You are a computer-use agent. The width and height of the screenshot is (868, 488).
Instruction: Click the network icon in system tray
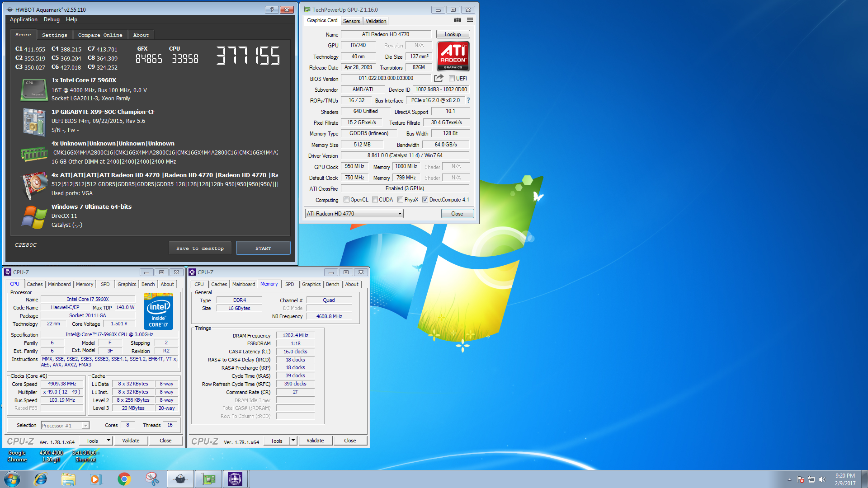tap(811, 479)
